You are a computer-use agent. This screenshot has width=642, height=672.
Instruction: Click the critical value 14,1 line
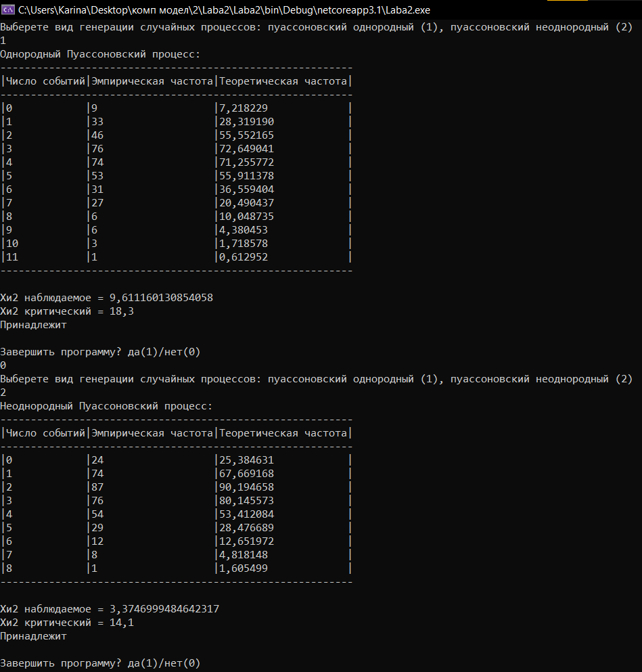[x=67, y=623]
